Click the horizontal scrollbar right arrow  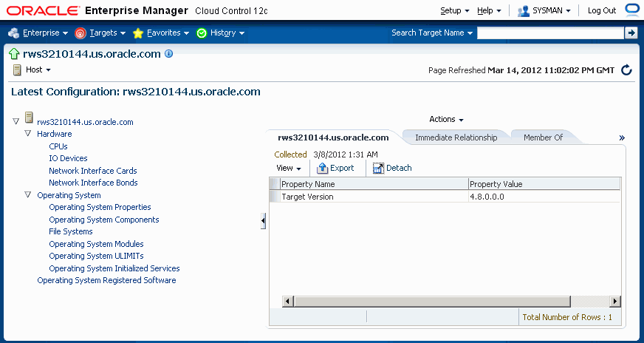click(615, 302)
